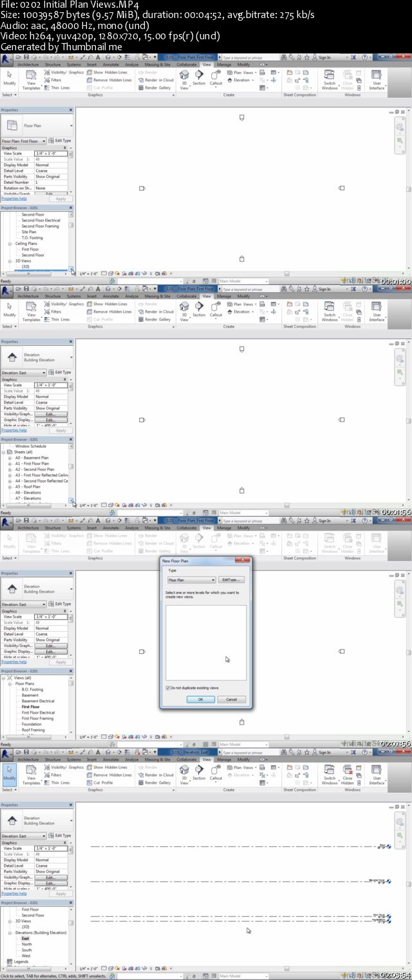Click the Roof level head marker in the elevation view

(388, 847)
